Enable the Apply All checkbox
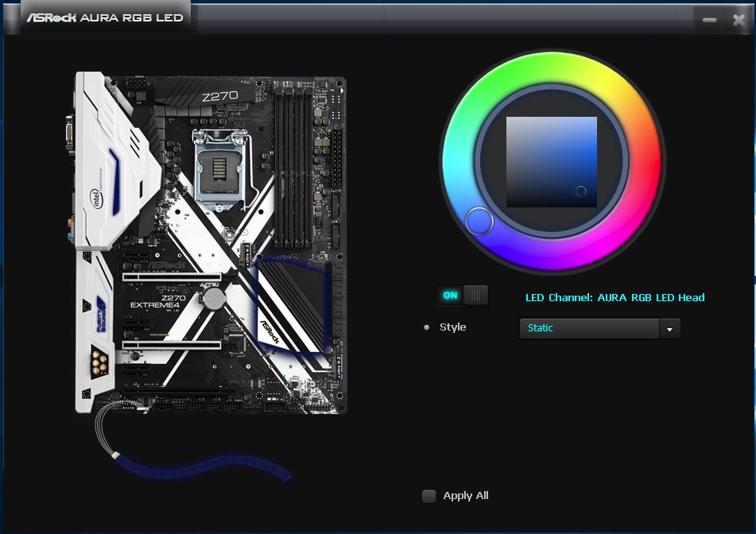Viewport: 756px width, 534px height. (428, 496)
